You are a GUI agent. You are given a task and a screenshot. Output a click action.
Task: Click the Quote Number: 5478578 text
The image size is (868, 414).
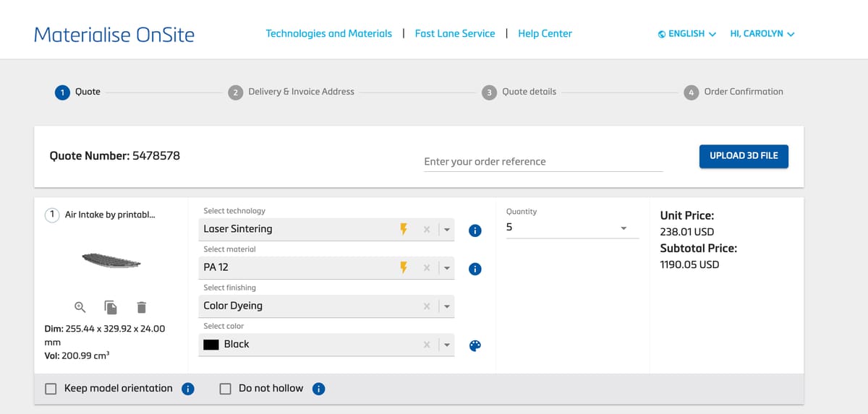114,155
